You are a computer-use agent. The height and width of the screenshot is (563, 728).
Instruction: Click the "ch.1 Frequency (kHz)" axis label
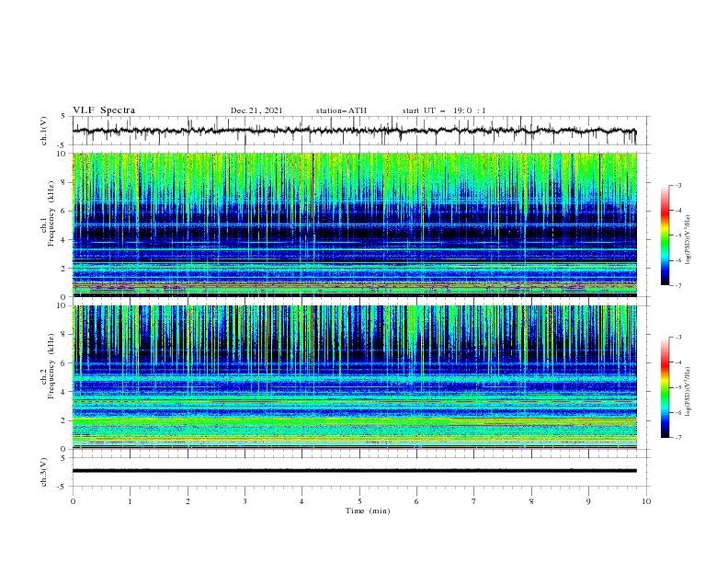48,213
